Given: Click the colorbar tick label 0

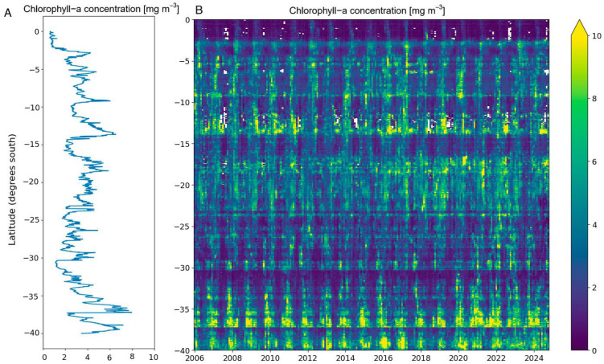Looking at the screenshot, I should (x=594, y=350).
